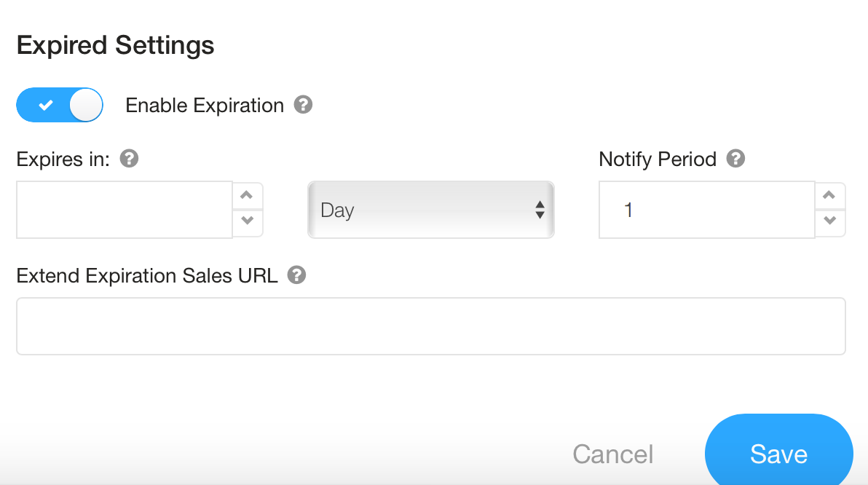Show help for Extend Expiration Sales URL

point(296,275)
